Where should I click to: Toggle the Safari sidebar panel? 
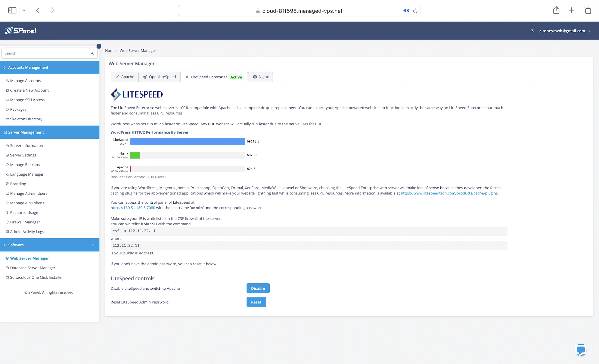[x=12, y=10]
